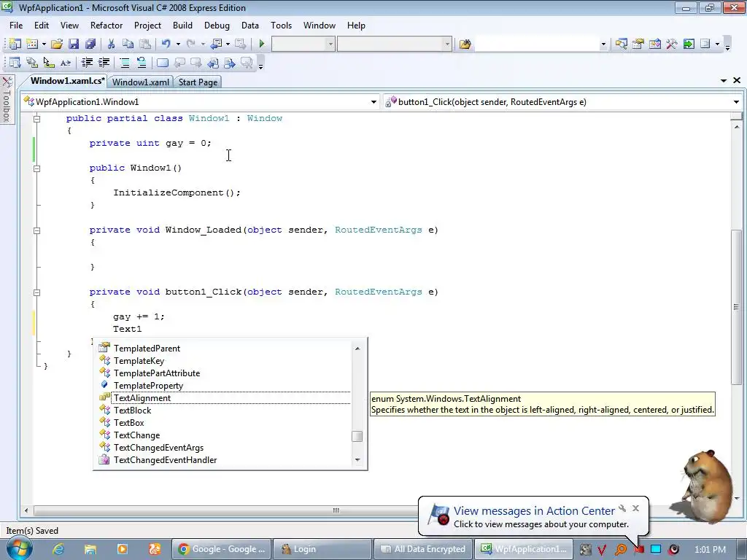Click the Start Page green arrow icon
The image size is (747, 560).
(689, 44)
